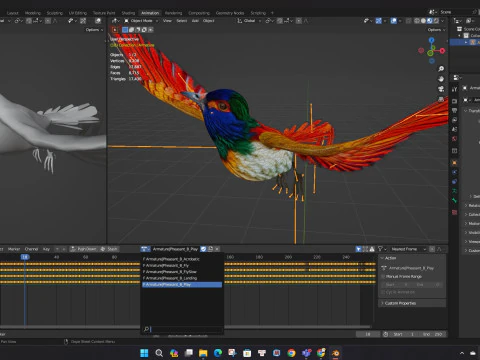This screenshot has width=480, height=360.
Task: Open the Armature Data properties tab
Action: pyautogui.click(x=454, y=191)
